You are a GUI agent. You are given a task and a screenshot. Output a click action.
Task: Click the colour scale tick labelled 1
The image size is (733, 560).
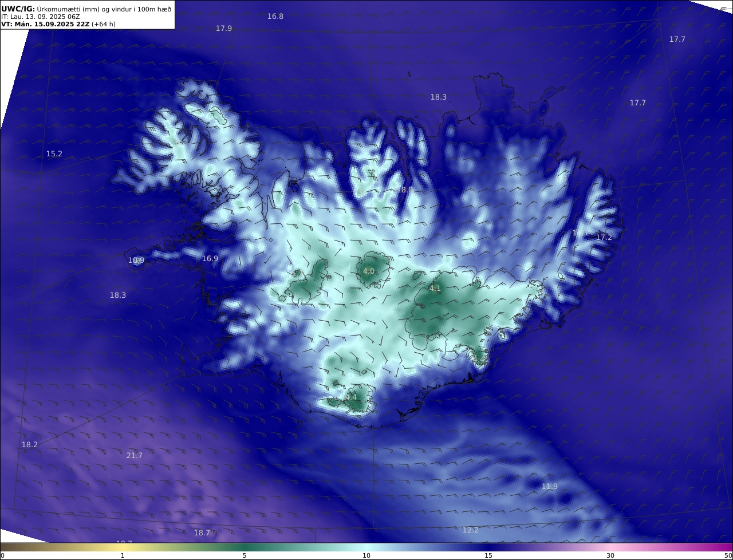(x=123, y=555)
